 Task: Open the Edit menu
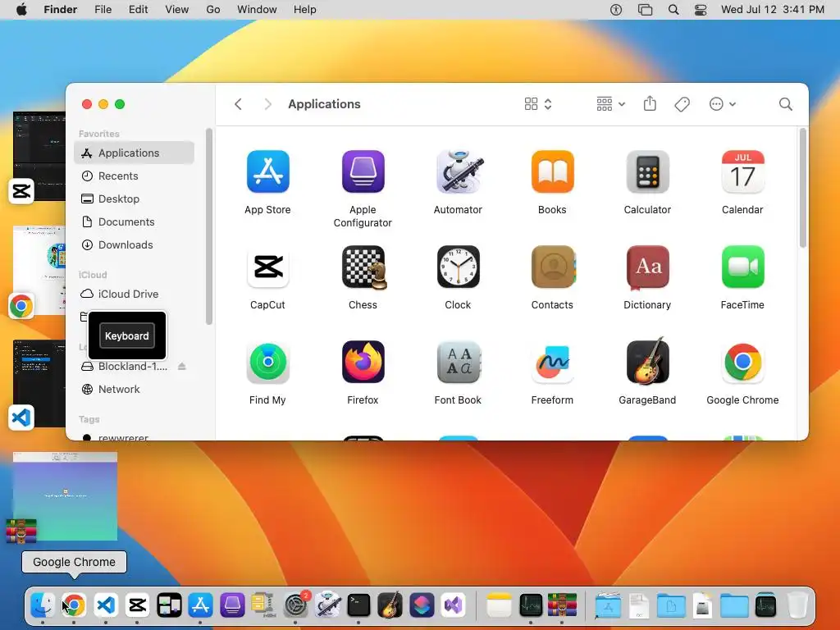pyautogui.click(x=138, y=10)
